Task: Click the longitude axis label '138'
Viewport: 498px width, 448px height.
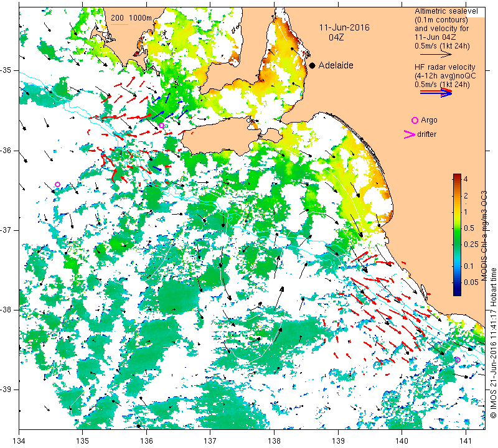Action: tap(274, 441)
